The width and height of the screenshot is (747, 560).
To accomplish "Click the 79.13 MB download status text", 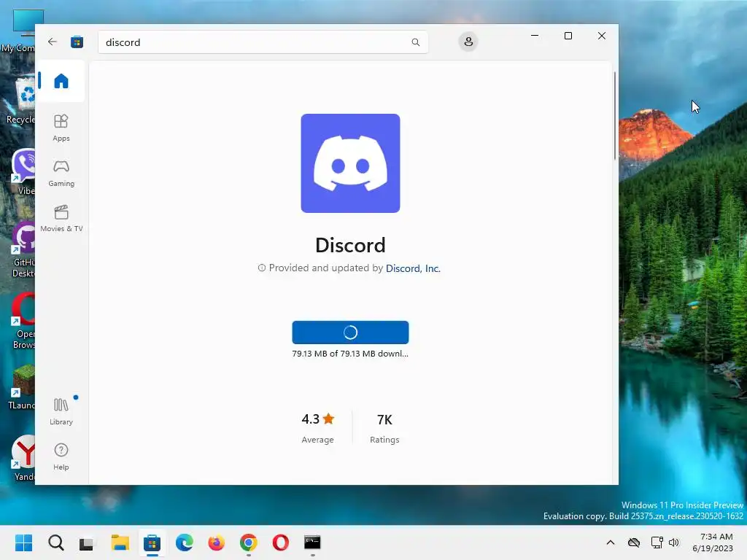I will tap(350, 354).
